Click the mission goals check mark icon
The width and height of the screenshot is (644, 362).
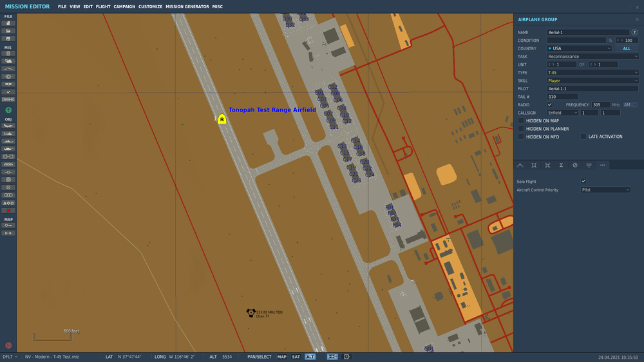point(8,92)
